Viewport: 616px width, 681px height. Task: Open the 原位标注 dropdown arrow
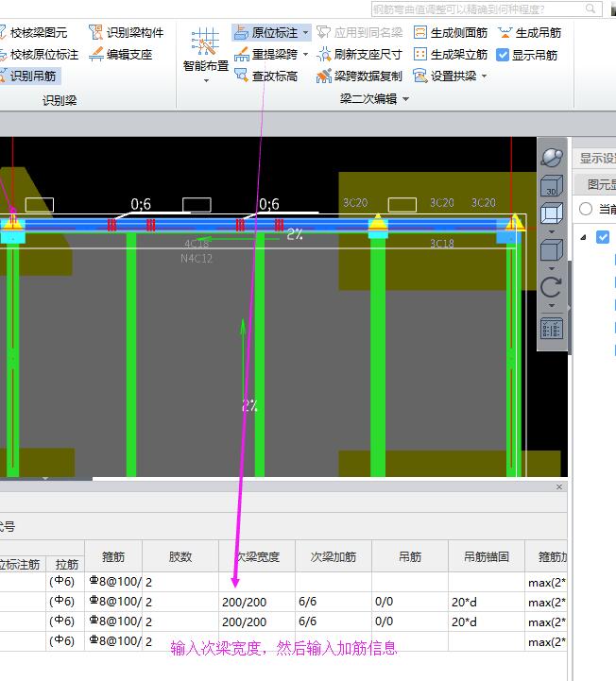305,33
